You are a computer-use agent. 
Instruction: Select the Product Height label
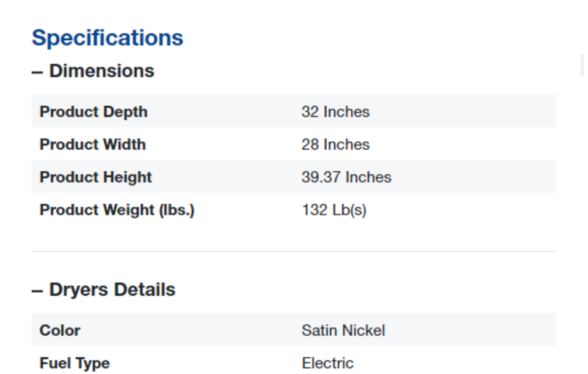click(95, 177)
